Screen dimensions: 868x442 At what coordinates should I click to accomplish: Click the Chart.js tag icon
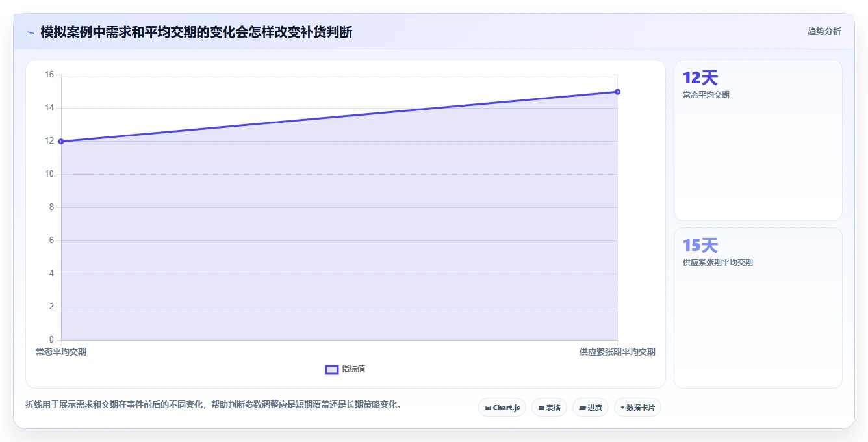point(488,408)
